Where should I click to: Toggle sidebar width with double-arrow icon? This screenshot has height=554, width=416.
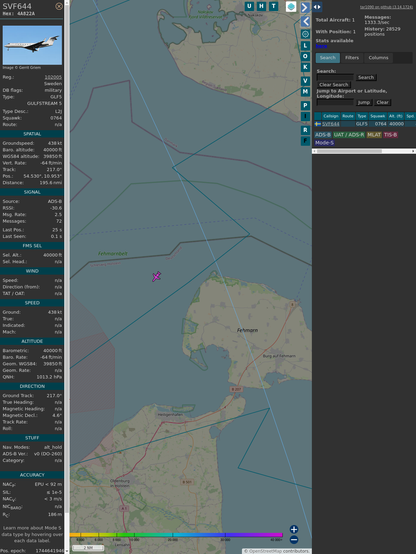coord(317,7)
